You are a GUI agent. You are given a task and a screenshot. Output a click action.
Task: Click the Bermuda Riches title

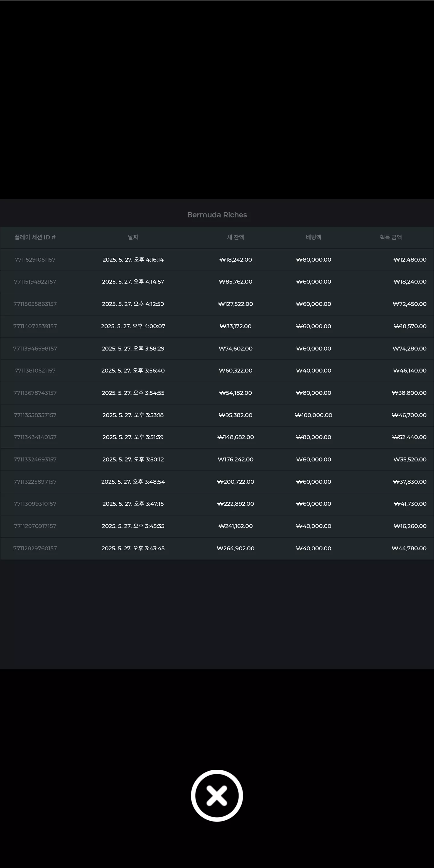pos(217,215)
